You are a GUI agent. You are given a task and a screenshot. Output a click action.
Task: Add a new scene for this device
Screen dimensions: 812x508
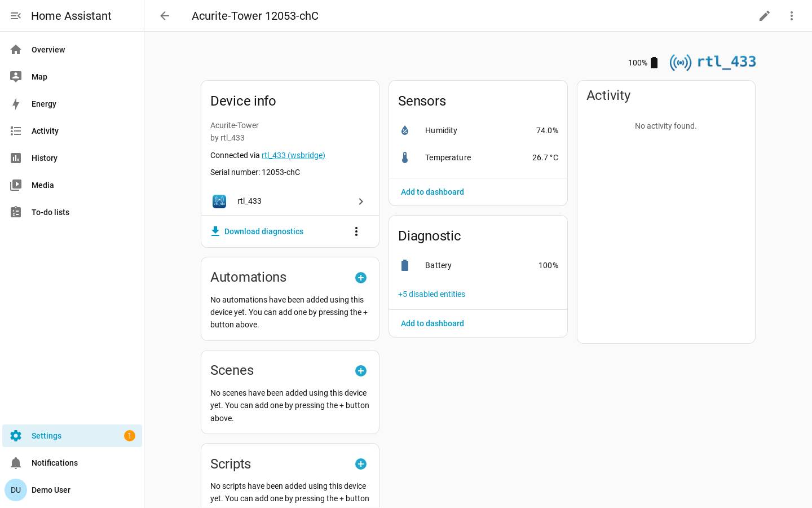tap(361, 371)
